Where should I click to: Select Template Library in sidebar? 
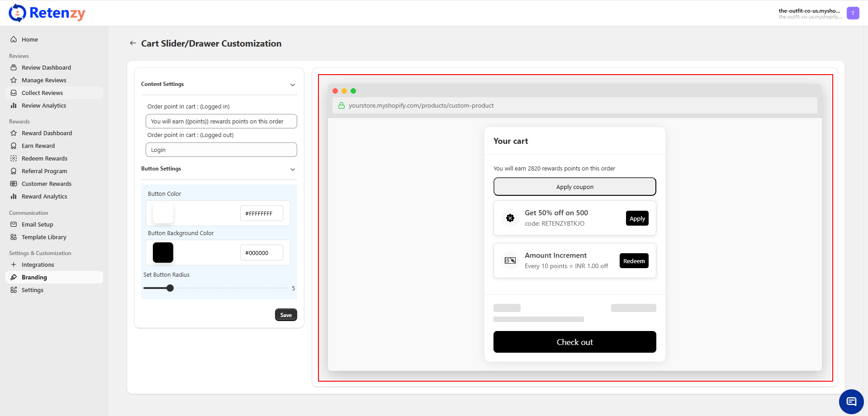click(44, 237)
